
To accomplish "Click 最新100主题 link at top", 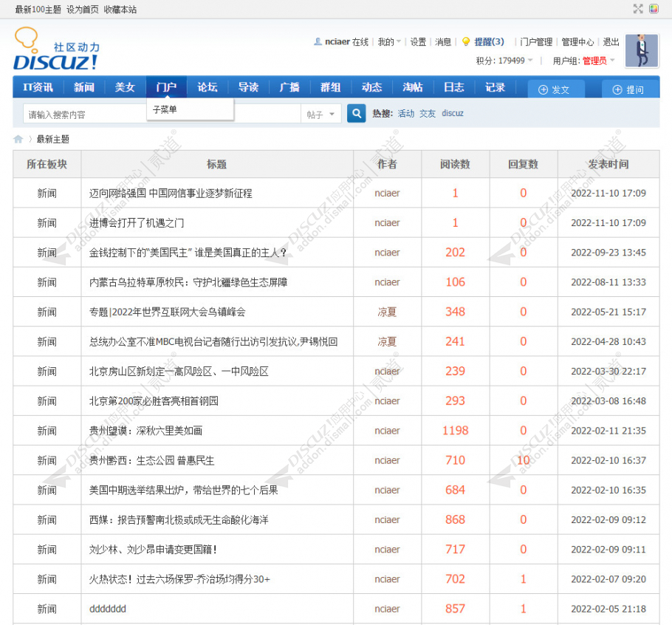I will point(38,10).
